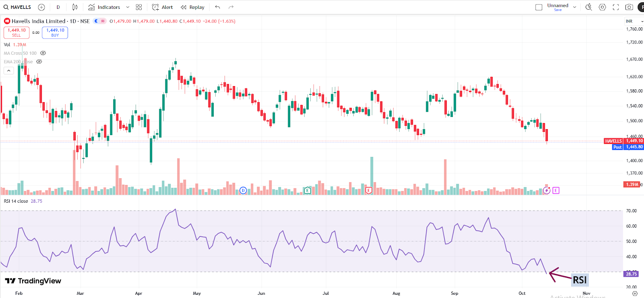Show the hidden EMA 200 indicator

point(39,62)
